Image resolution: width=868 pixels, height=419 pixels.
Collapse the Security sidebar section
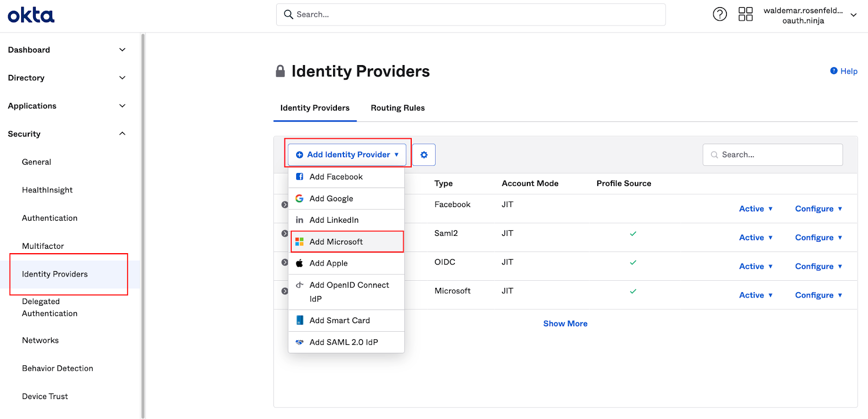coord(122,134)
